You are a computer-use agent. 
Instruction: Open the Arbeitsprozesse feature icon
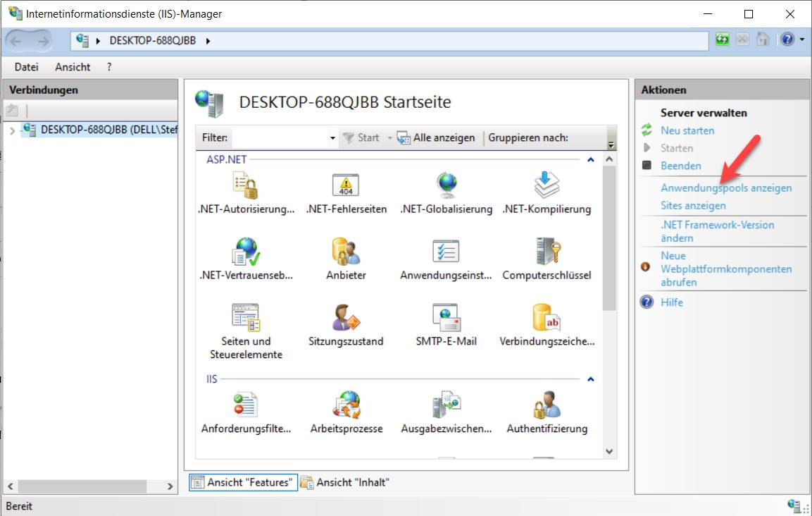click(346, 406)
